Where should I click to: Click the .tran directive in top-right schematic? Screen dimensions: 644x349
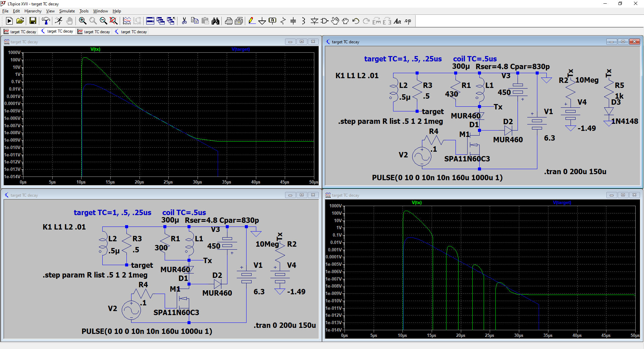point(575,172)
